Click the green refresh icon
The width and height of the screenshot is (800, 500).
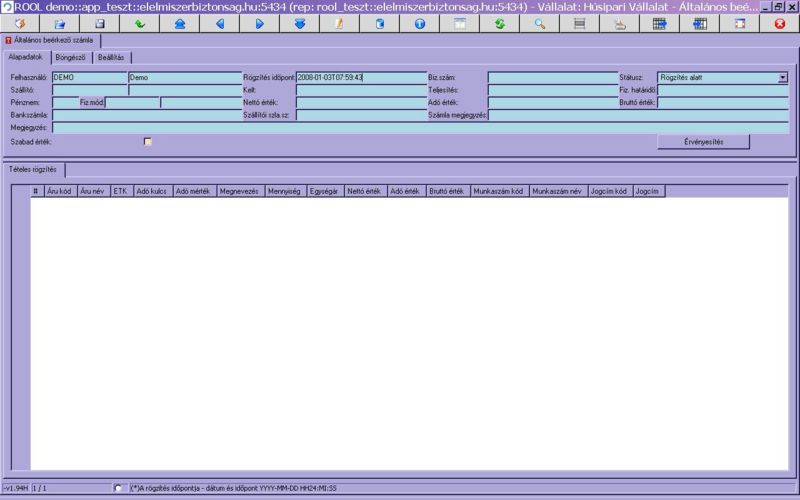tap(499, 23)
